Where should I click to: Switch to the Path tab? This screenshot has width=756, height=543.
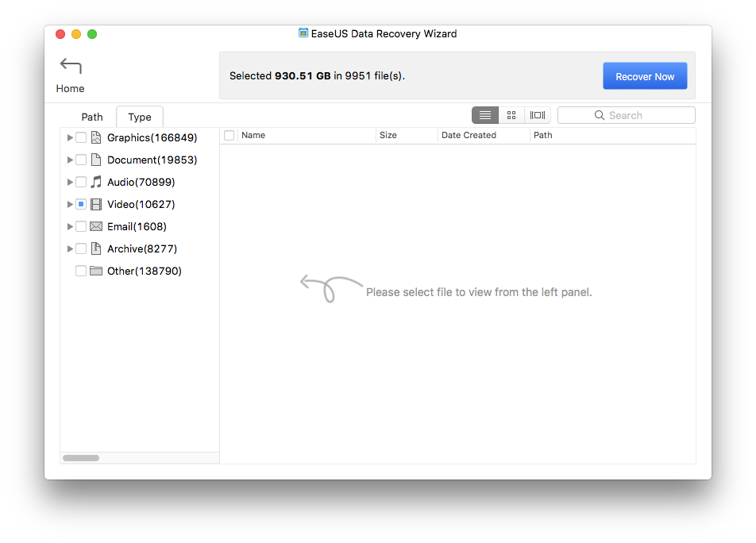pyautogui.click(x=92, y=117)
